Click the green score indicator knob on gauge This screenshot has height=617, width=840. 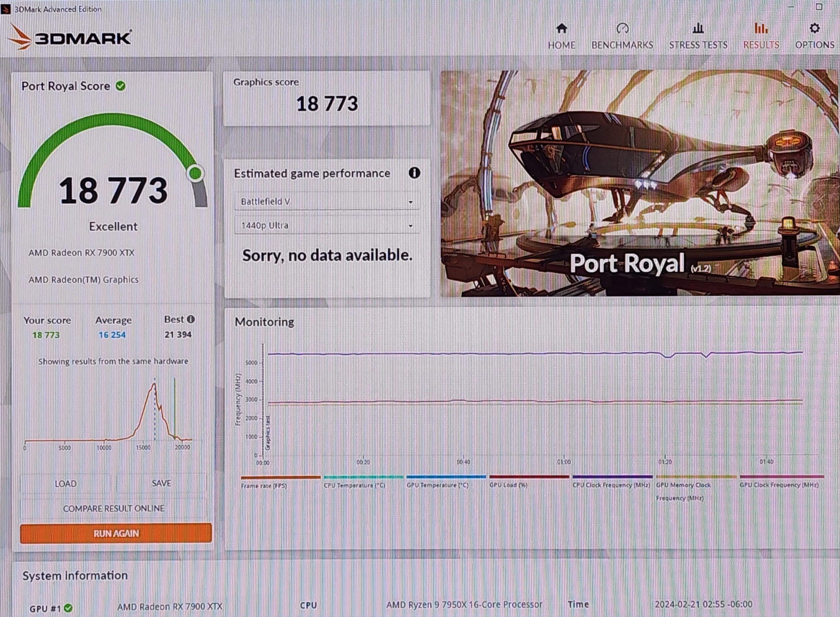tap(195, 173)
